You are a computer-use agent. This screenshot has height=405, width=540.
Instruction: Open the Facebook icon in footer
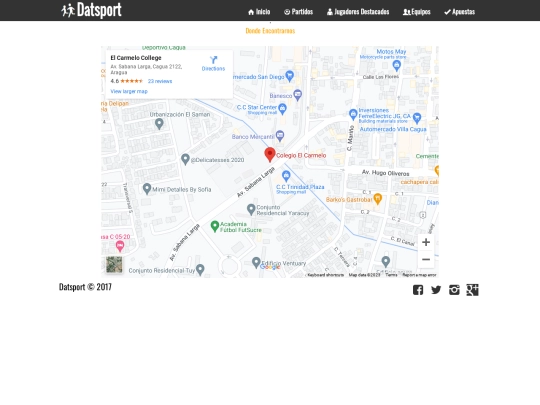418,290
